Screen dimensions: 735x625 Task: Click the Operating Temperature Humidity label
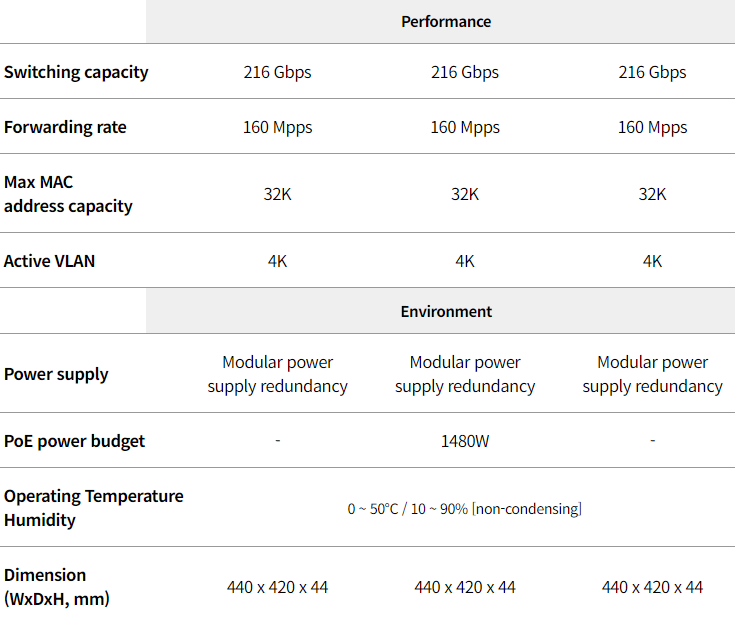94,508
